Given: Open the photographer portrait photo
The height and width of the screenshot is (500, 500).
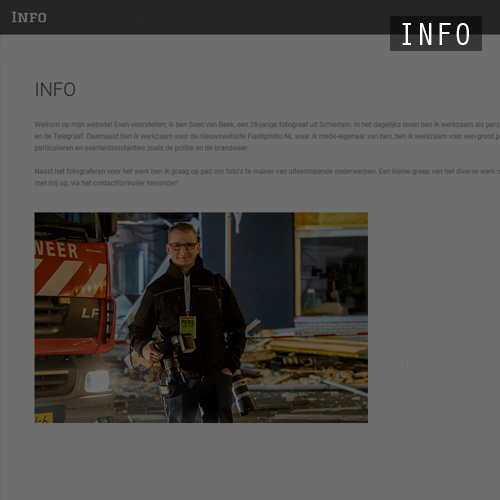Looking at the screenshot, I should (x=201, y=317).
